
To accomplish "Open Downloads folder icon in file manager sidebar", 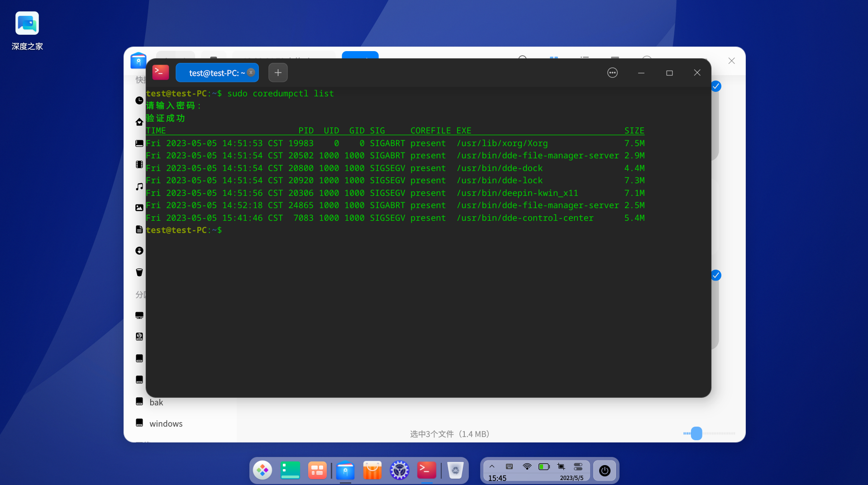I will point(139,251).
